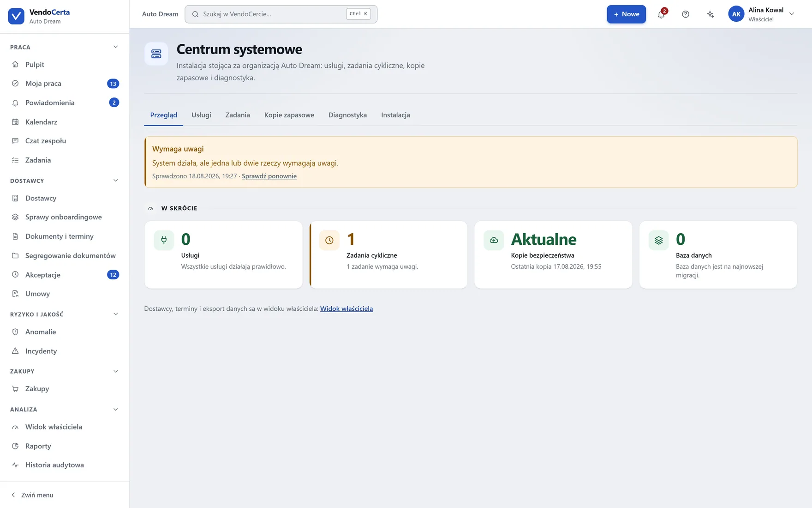Select the Czat zespołu chat icon
Image resolution: width=812 pixels, height=508 pixels.
15,141
